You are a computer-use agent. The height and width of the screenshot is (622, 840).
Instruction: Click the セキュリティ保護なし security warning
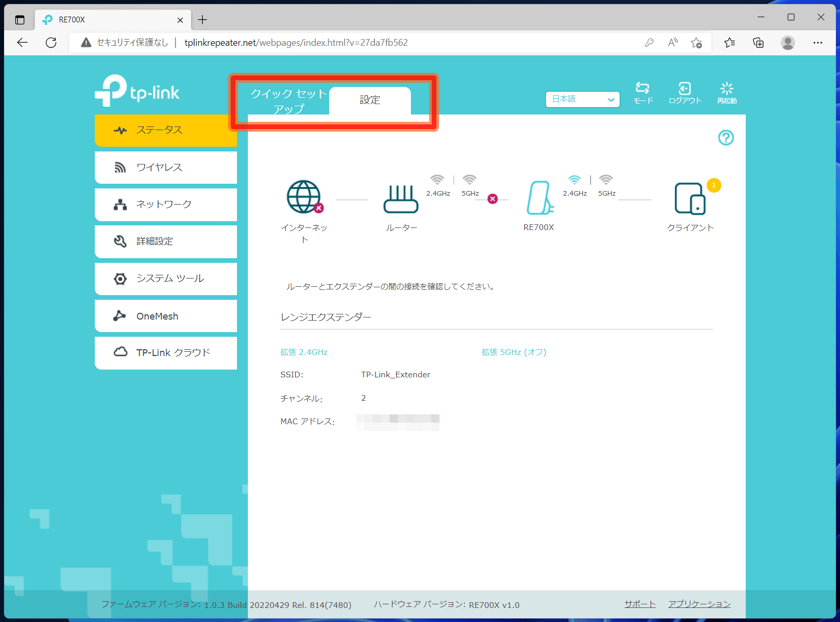pyautogui.click(x=125, y=43)
